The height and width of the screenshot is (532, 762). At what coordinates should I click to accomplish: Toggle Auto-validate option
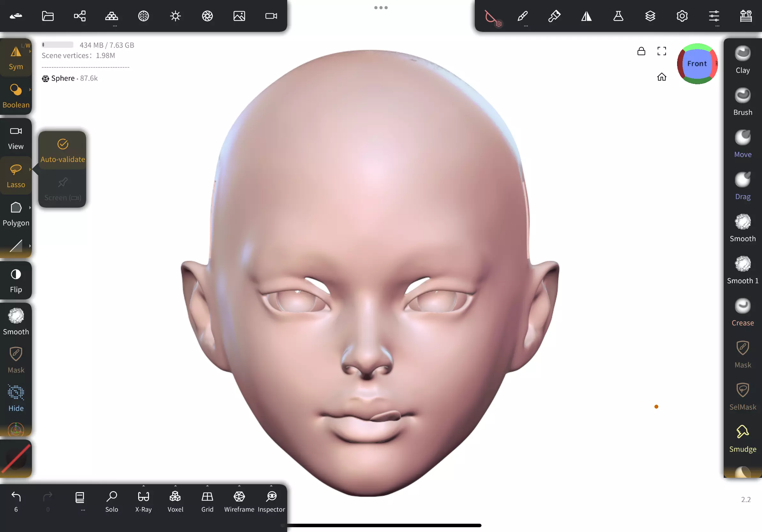pos(63,150)
